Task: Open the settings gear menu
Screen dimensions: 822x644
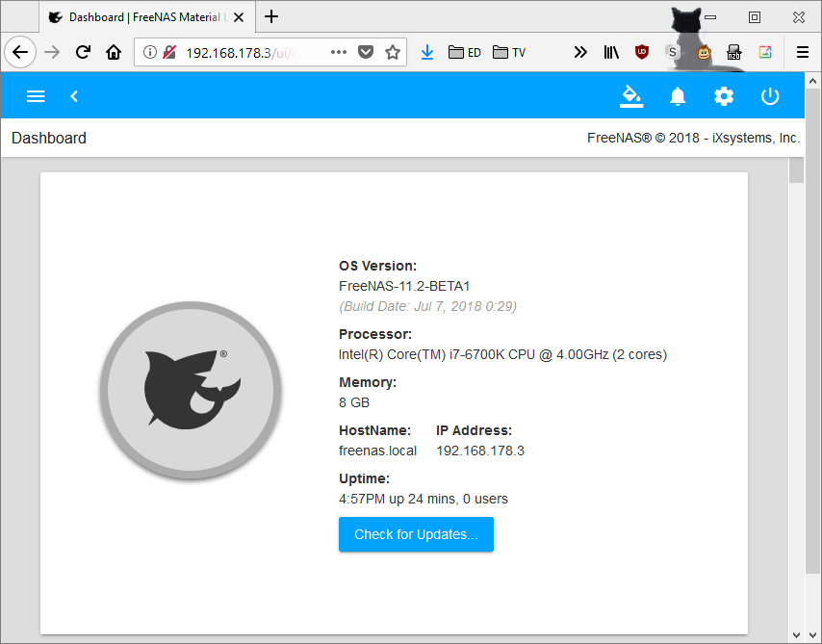Action: point(724,96)
